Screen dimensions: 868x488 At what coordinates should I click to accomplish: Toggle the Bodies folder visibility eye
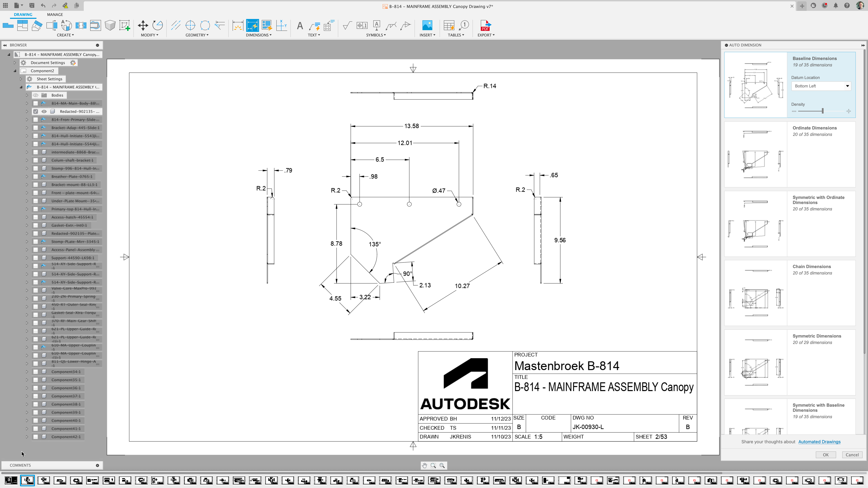(x=36, y=95)
